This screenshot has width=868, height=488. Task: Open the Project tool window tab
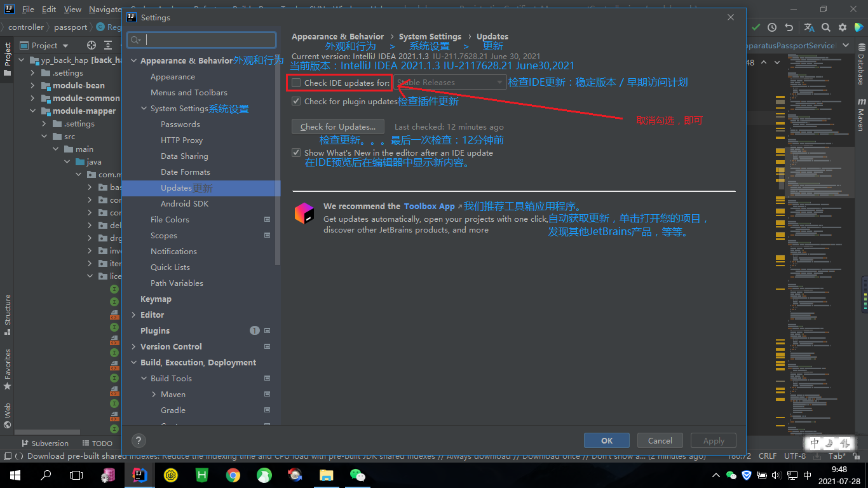pyautogui.click(x=8, y=60)
